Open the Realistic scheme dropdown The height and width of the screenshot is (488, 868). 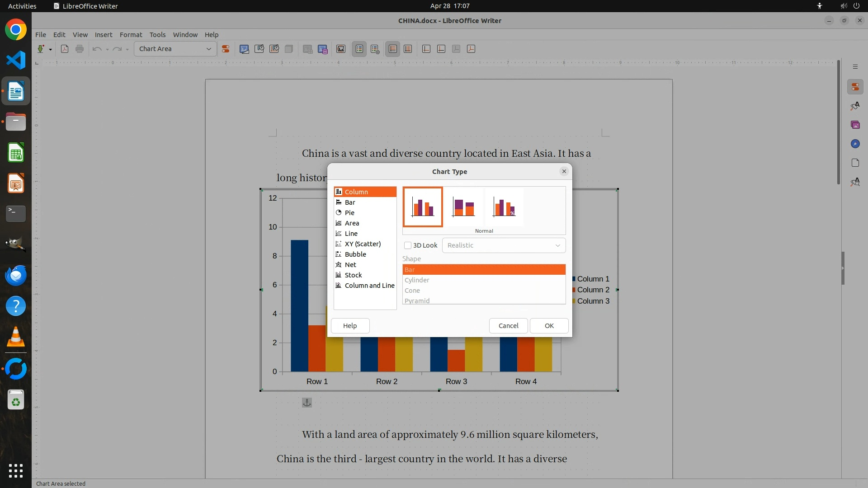point(504,245)
